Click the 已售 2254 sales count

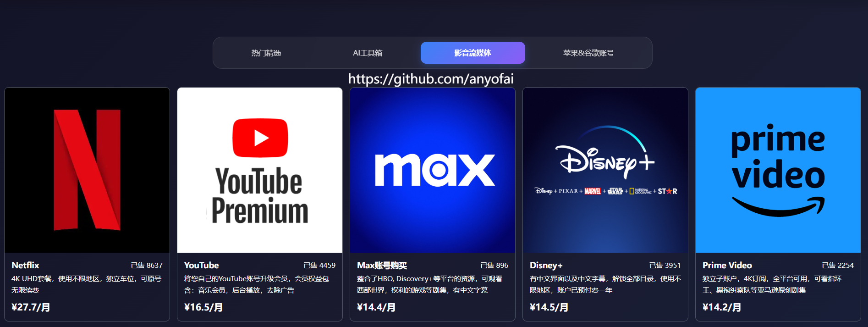(838, 266)
